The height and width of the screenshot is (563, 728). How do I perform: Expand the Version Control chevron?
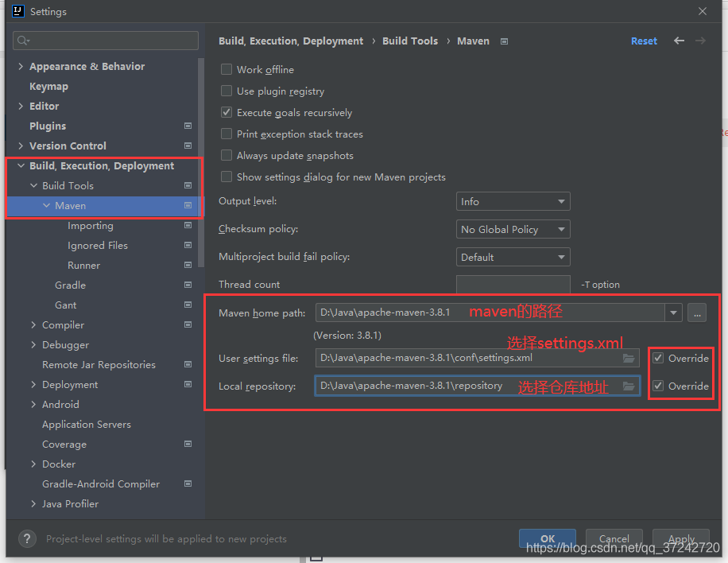(21, 146)
